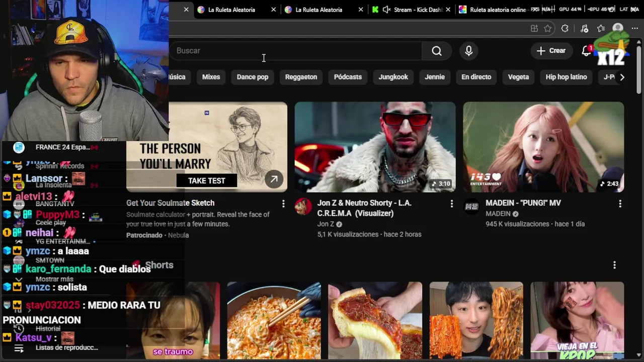Image resolution: width=644 pixels, height=362 pixels.
Task: Select the Vegeta filter chip
Action: click(x=518, y=77)
